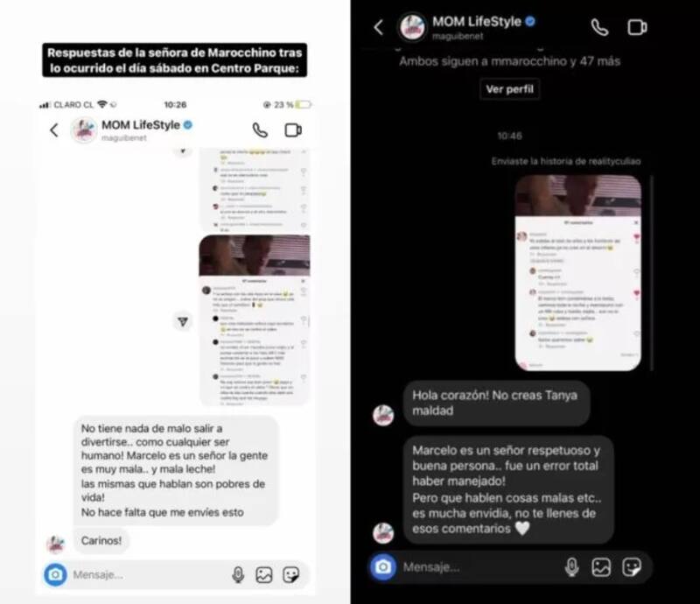Screen dimensions: 700x604
Task: Open the sticker picker in the light chat
Action: tap(291, 574)
